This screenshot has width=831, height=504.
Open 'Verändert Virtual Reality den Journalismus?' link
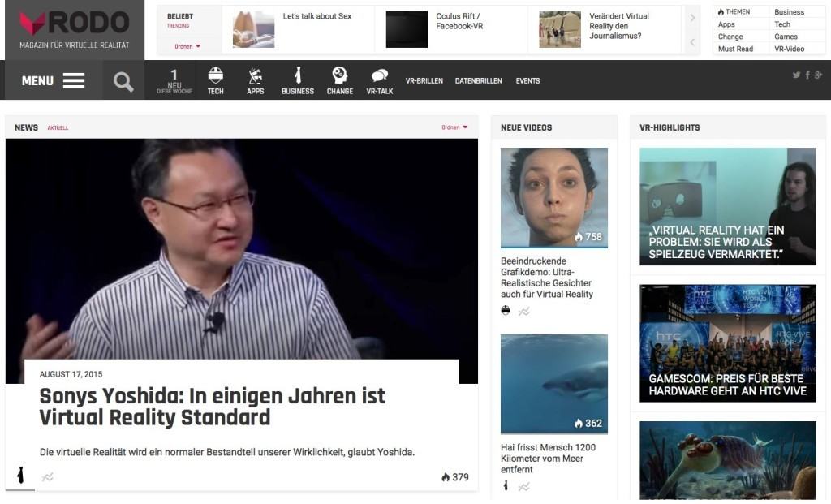(x=619, y=26)
